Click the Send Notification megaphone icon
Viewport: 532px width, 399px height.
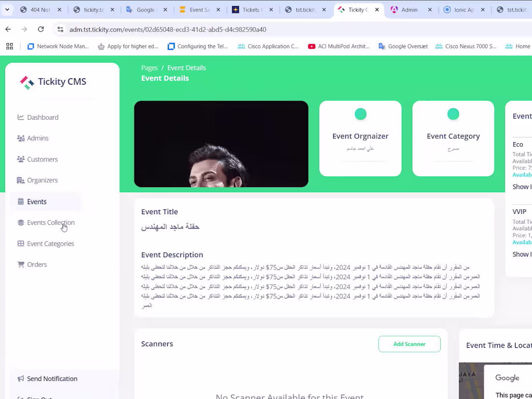pyautogui.click(x=21, y=378)
